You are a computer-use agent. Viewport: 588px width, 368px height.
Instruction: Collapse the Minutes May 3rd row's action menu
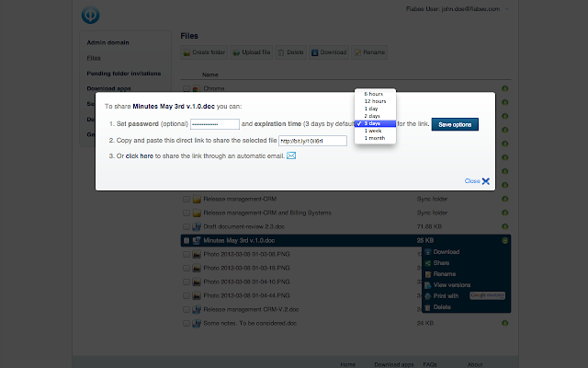point(505,240)
